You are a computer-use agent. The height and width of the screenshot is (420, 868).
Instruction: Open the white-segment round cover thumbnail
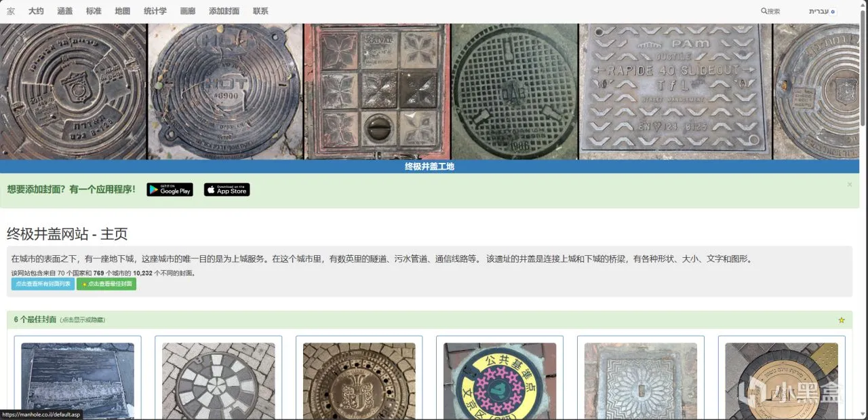point(218,381)
